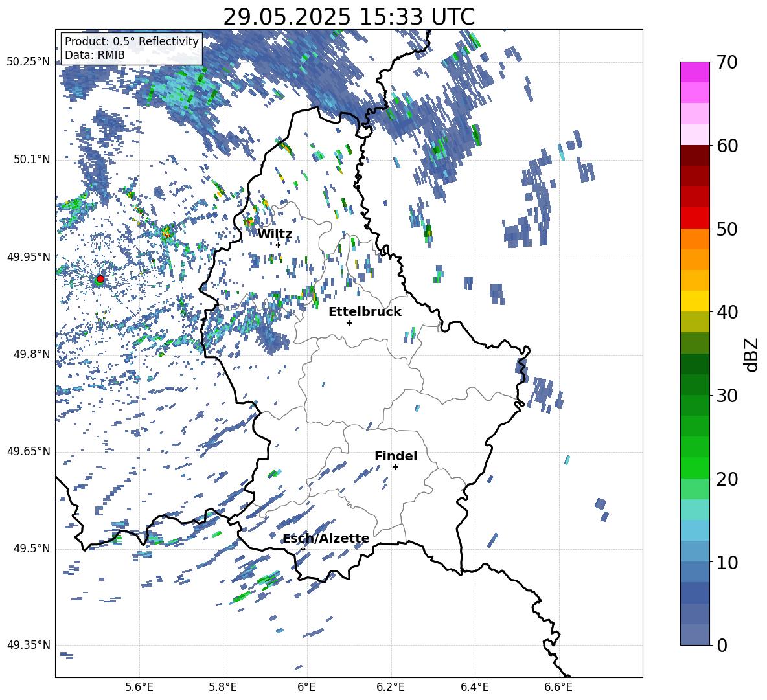Screen dimensions: 767x700
Task: Click the red radar site marker
Action: [100, 279]
